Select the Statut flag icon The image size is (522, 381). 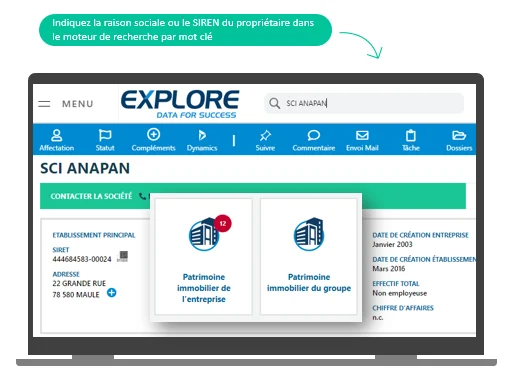coord(105,135)
